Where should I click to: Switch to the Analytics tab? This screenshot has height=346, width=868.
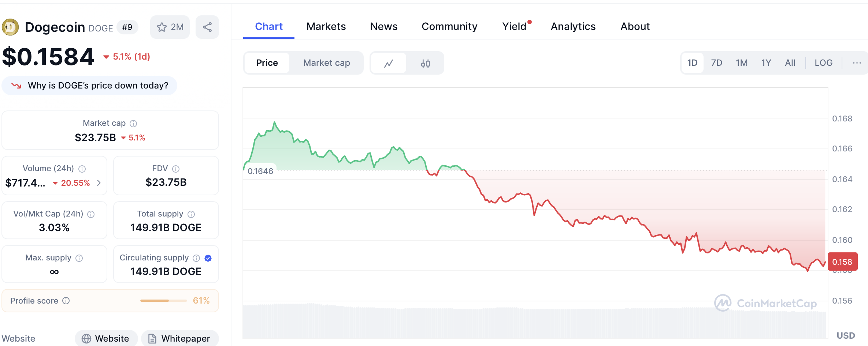click(x=573, y=26)
